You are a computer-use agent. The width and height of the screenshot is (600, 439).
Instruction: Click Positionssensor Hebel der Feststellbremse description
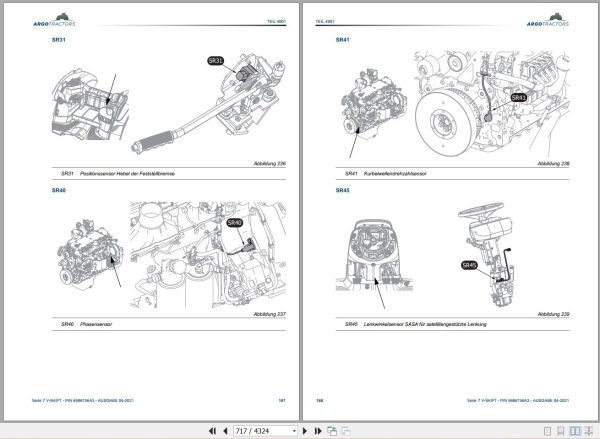[127, 173]
